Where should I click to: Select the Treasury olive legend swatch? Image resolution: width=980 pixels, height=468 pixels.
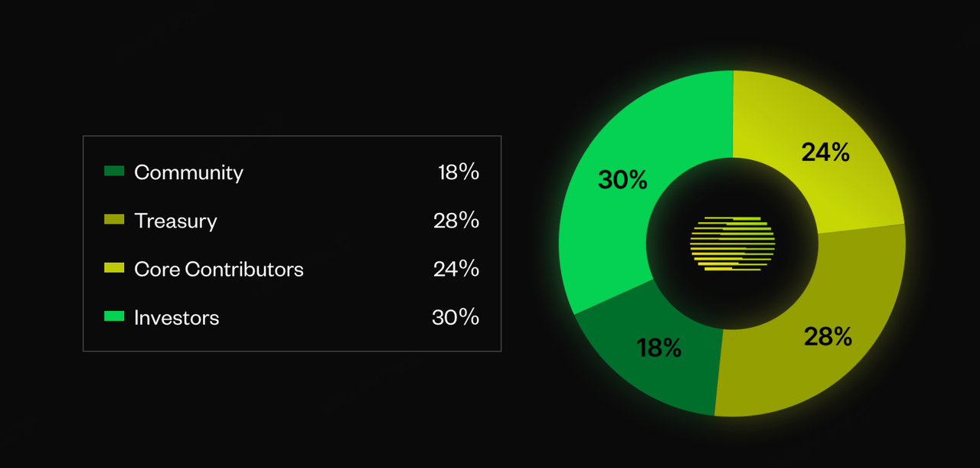coord(114,220)
